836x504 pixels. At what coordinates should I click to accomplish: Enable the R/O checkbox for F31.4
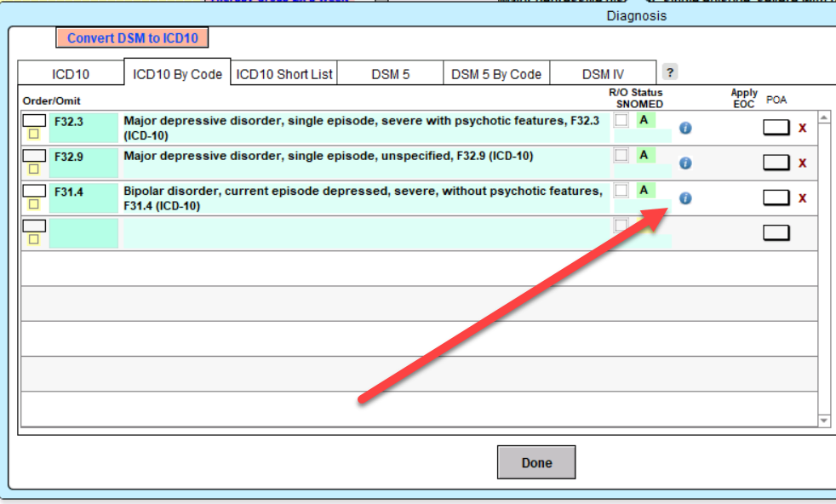coord(621,190)
